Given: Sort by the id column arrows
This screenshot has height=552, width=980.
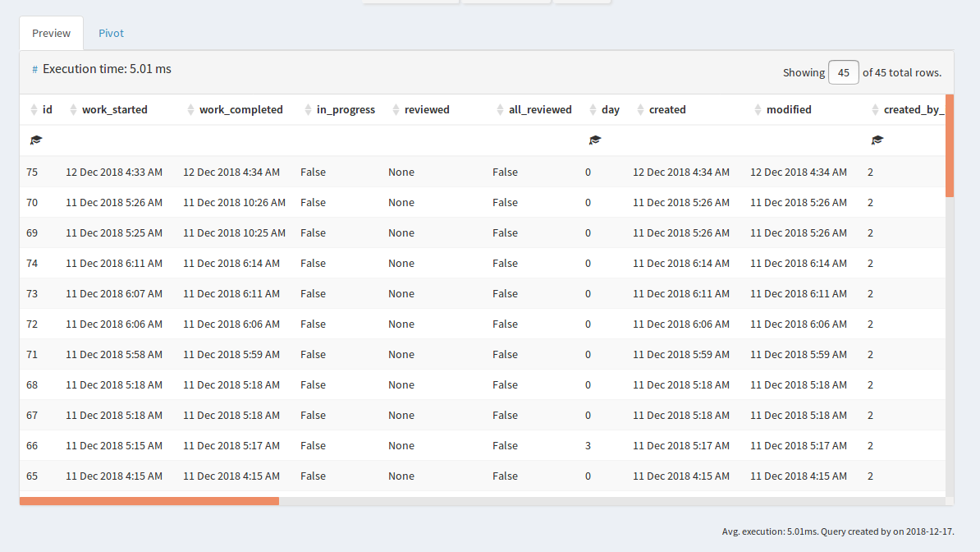Looking at the screenshot, I should (x=34, y=109).
